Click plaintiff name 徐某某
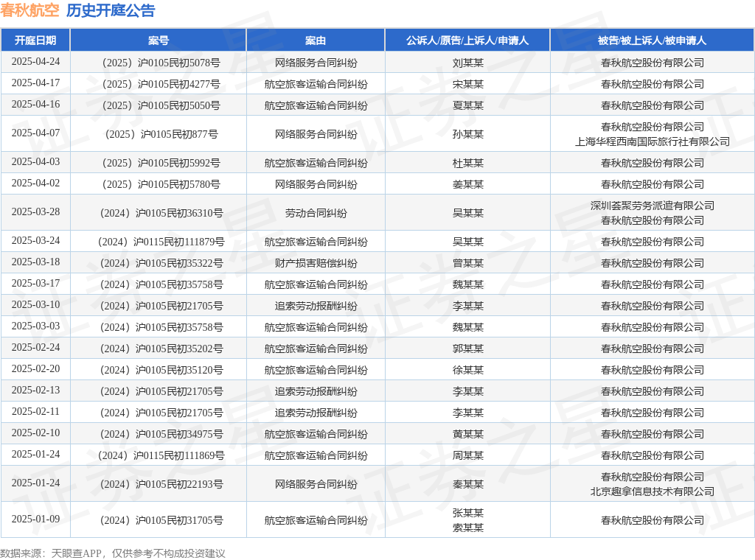The width and height of the screenshot is (755, 560). click(x=467, y=370)
